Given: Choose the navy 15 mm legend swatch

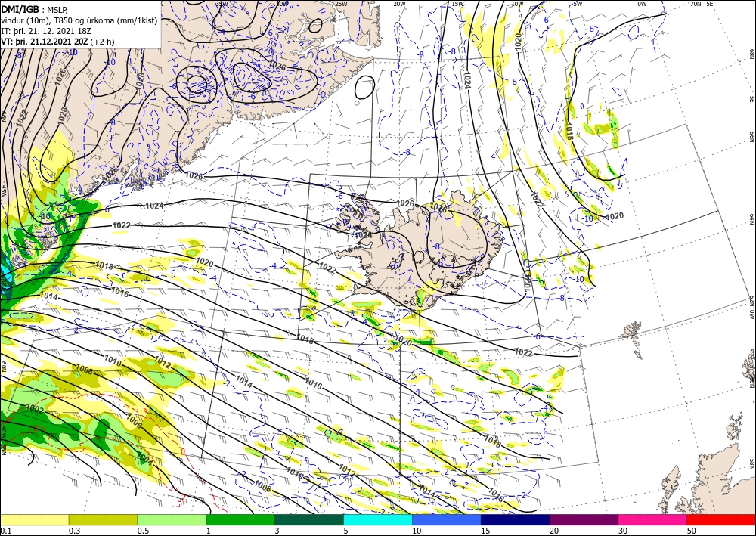Looking at the screenshot, I should [x=516, y=519].
